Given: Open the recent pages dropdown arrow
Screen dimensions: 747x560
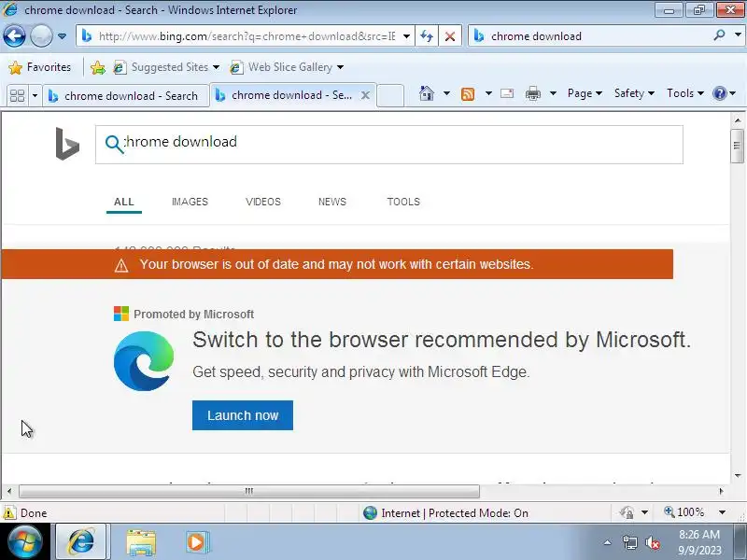Looking at the screenshot, I should tap(62, 36).
